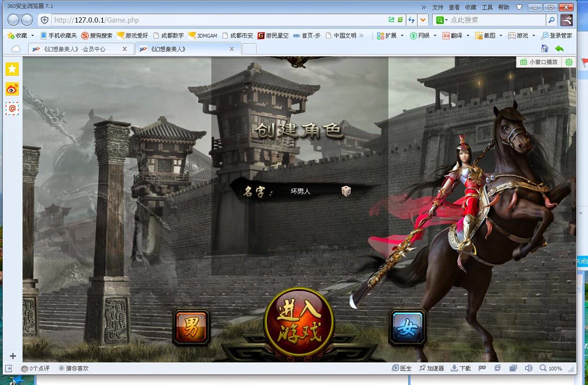Viewport: 588px width, 385px height.
Task: Click the home page icon
Action: point(545,48)
